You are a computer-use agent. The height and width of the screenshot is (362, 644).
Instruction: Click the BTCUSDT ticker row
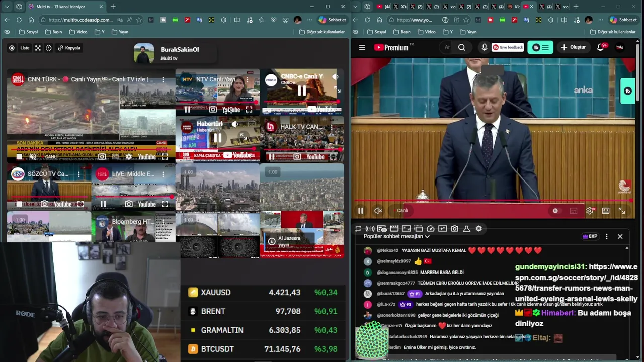264,349
